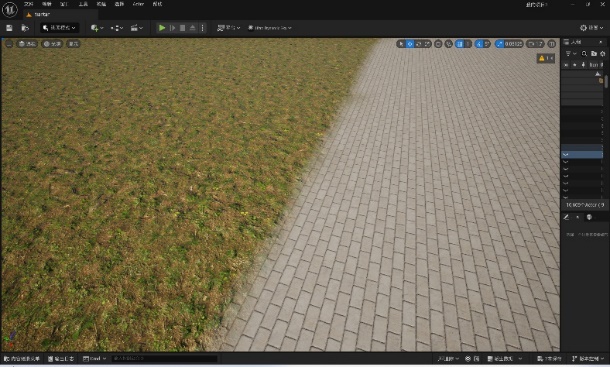The height and width of the screenshot is (367, 610).
Task: Click the Details panel sphere icon
Action: 589,217
